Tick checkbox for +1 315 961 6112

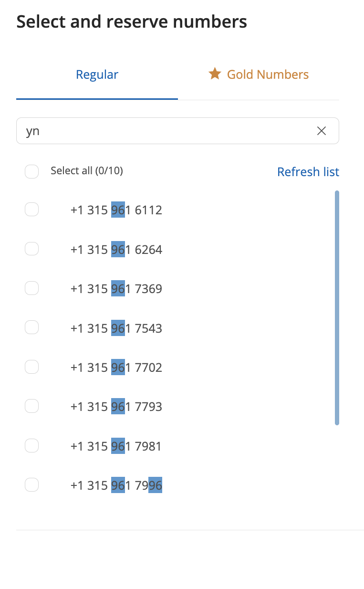tap(31, 210)
